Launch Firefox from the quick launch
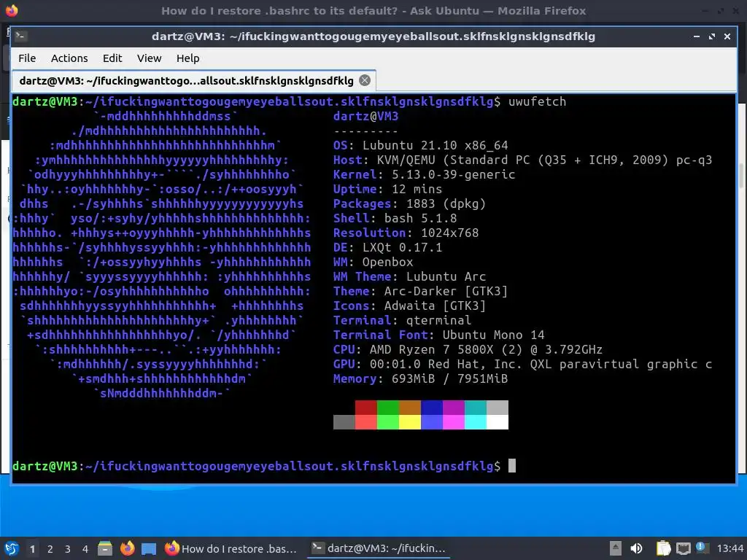Screen dimensions: 747x560 (127, 548)
